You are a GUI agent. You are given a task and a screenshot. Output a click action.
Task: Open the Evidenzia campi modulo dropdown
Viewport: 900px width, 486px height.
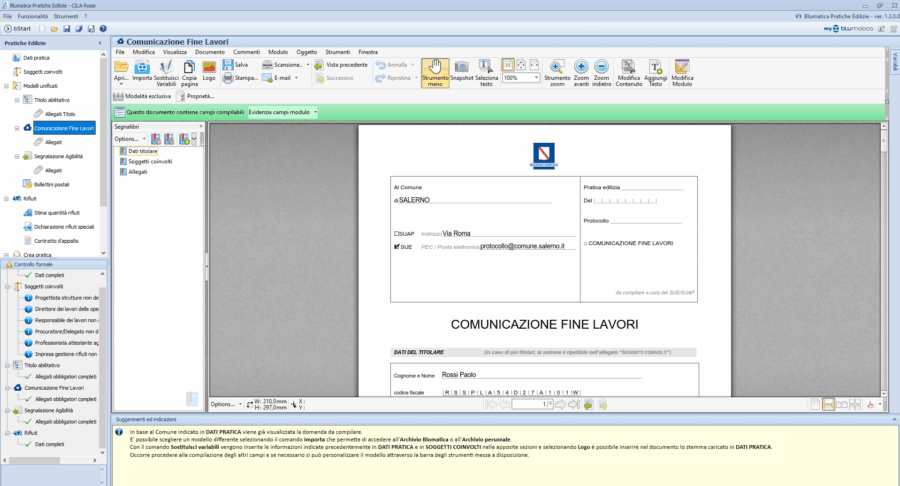tap(283, 112)
